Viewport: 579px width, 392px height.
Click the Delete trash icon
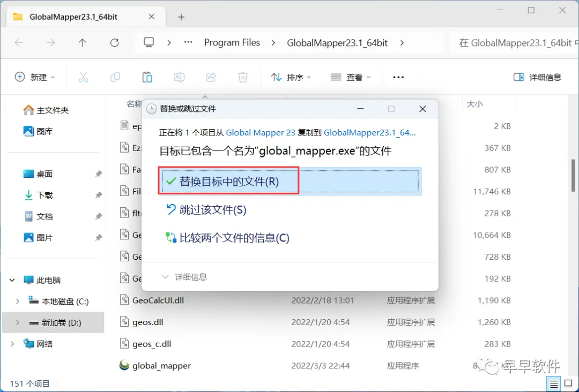coord(243,77)
